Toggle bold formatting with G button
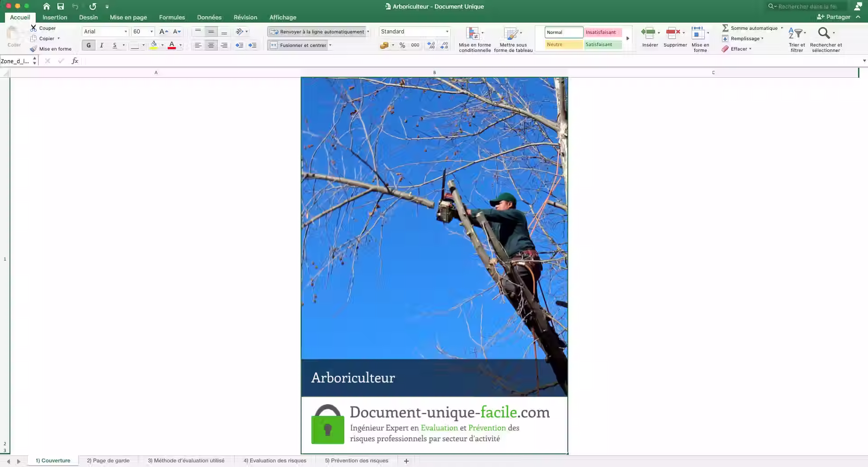The width and height of the screenshot is (868, 467). pos(88,45)
